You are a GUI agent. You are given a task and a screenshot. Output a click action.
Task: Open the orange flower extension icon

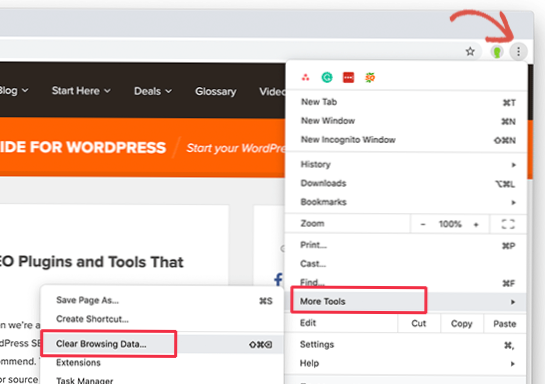click(x=370, y=77)
